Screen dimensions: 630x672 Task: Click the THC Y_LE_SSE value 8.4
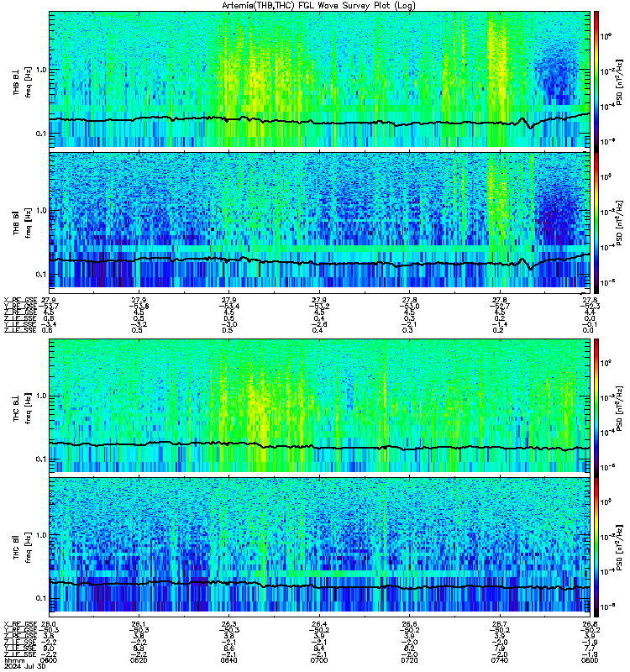coord(319,648)
